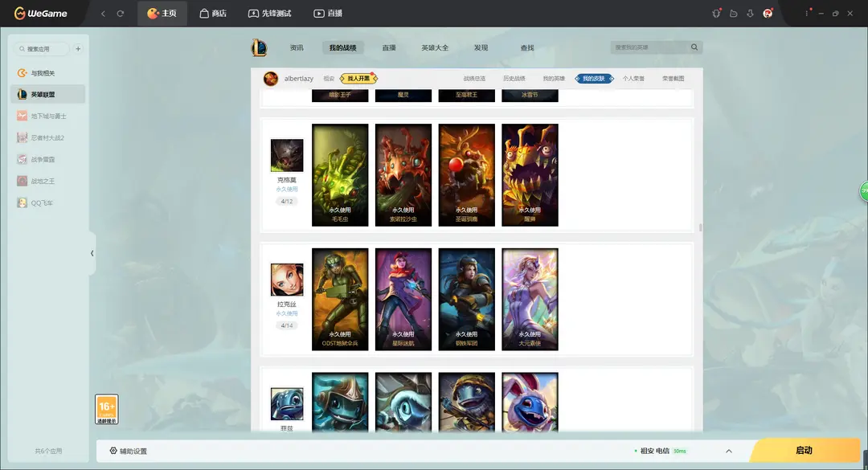Open the user profile avatar in title bar
868x470 pixels.
(768, 14)
